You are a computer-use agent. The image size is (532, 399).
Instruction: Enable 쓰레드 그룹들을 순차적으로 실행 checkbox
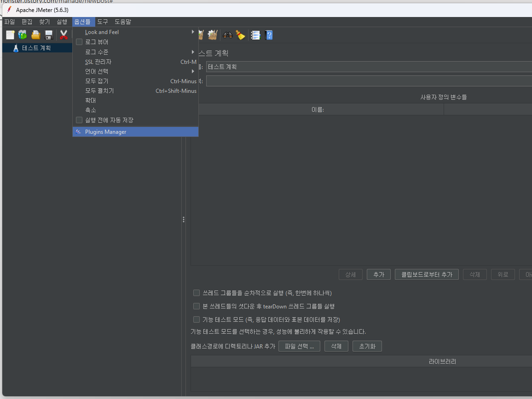click(197, 292)
